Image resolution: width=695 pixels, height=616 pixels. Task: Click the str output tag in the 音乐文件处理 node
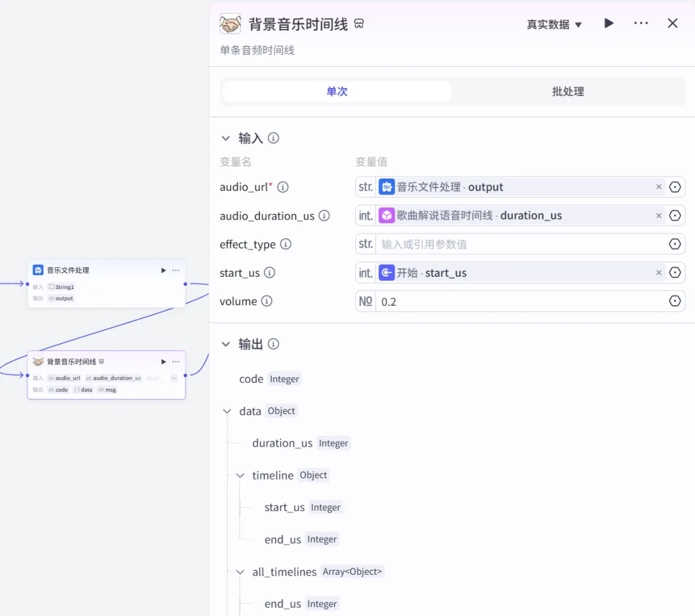pyautogui.click(x=60, y=299)
